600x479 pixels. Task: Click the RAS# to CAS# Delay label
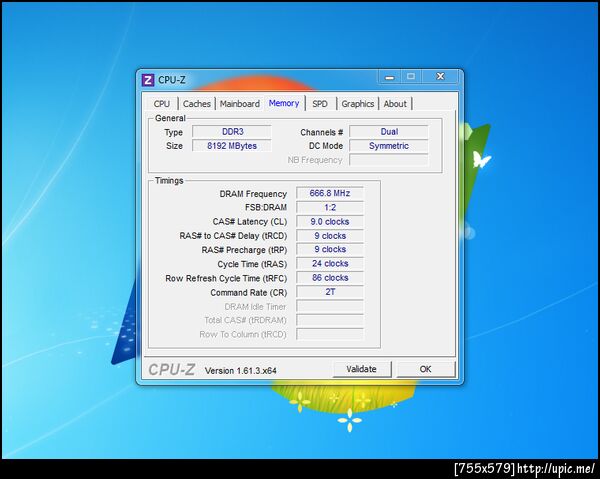point(233,236)
